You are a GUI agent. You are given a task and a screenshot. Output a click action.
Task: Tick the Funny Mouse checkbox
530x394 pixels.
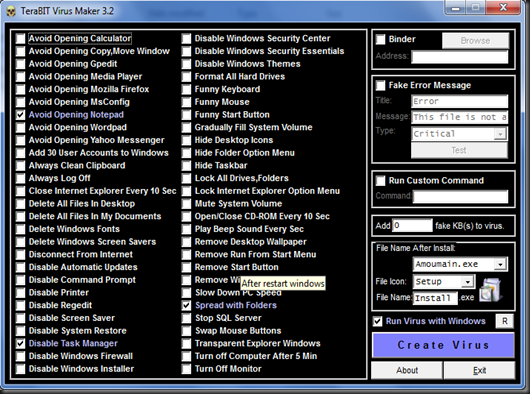[x=187, y=102]
